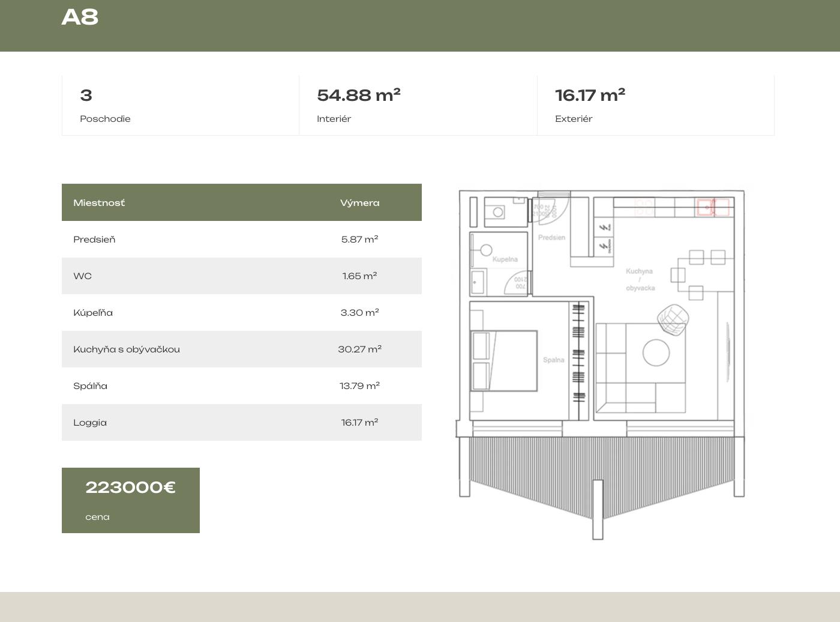Click the 223000€ price box
This screenshot has width=840, height=622.
131,500
